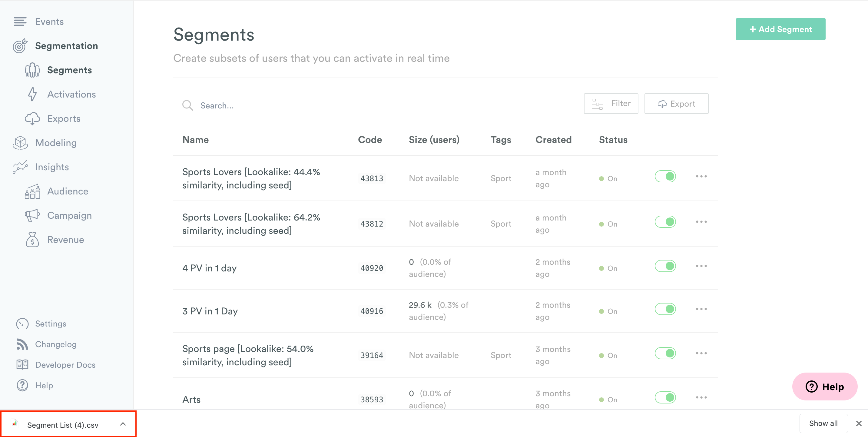The image size is (868, 438).
Task: Click the Settings gauge icon
Action: click(x=22, y=324)
